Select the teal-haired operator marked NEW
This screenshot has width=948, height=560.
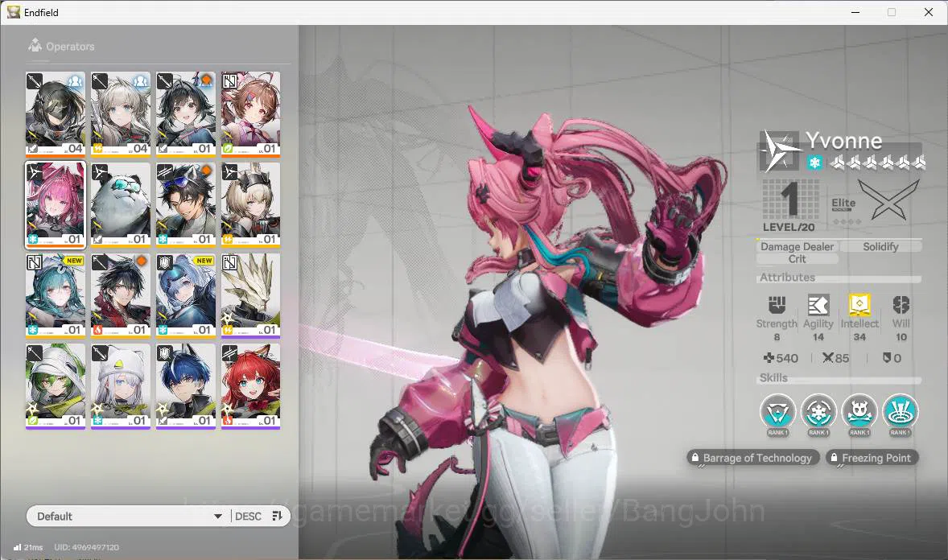[55, 296]
